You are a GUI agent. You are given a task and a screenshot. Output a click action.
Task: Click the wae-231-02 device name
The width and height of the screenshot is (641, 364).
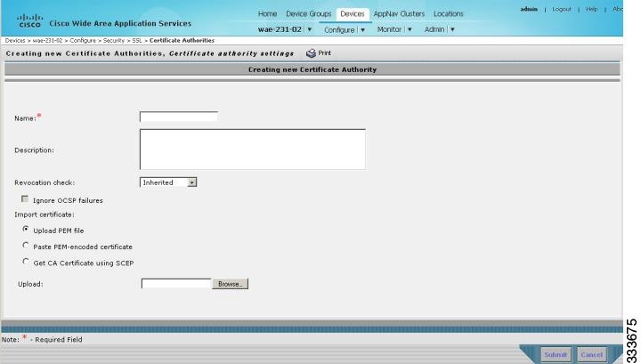(280, 29)
